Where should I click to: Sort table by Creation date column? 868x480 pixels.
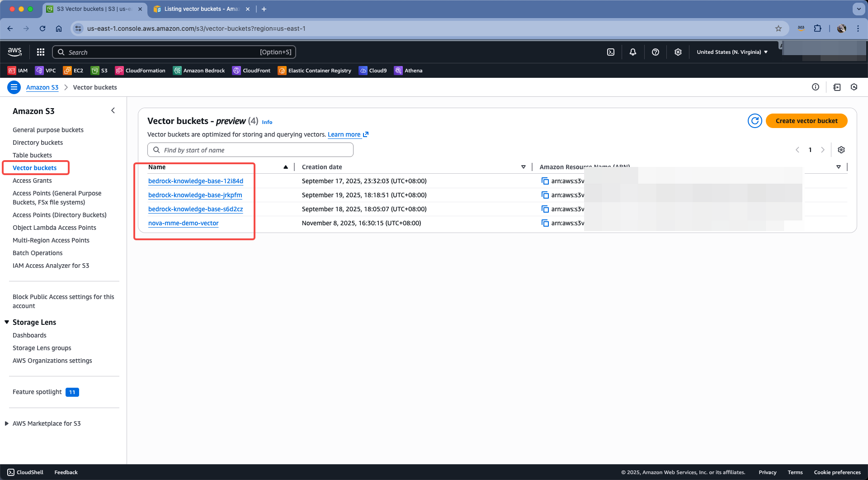click(x=322, y=167)
